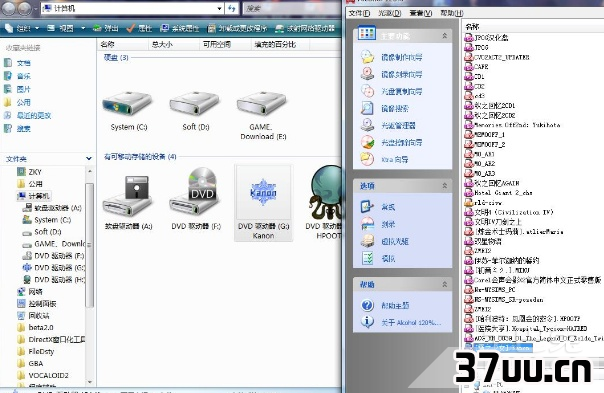
Task: Open the 镜像制作向导 image making wizard
Action: (x=401, y=57)
